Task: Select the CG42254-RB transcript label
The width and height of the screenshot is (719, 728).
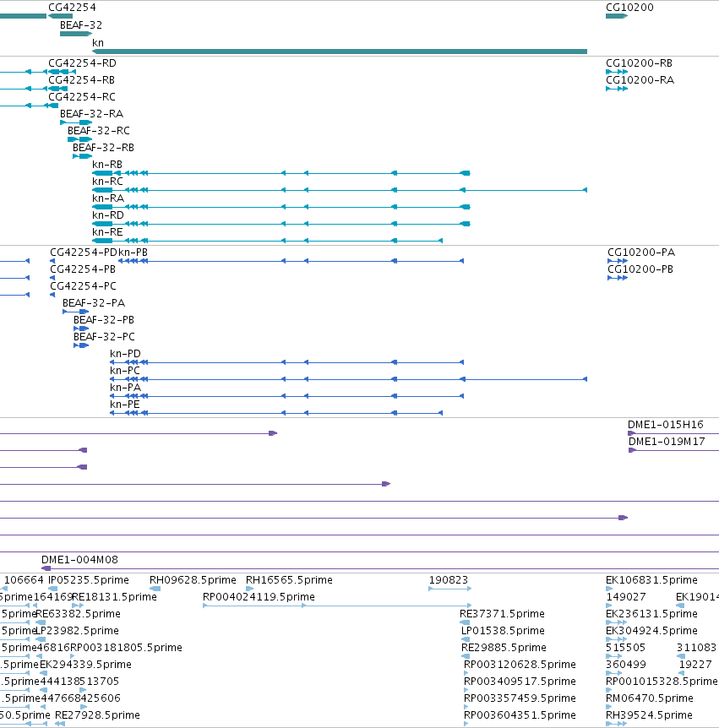Action: (81, 80)
